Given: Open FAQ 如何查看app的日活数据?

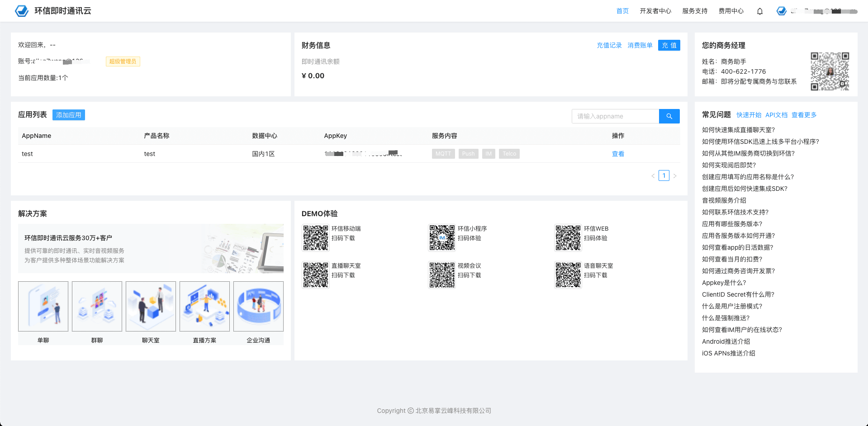Looking at the screenshot, I should tap(737, 247).
